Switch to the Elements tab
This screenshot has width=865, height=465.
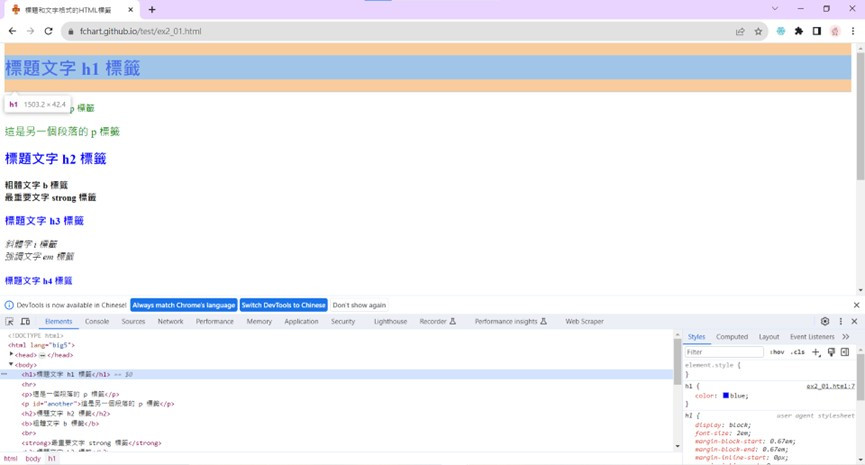point(58,322)
